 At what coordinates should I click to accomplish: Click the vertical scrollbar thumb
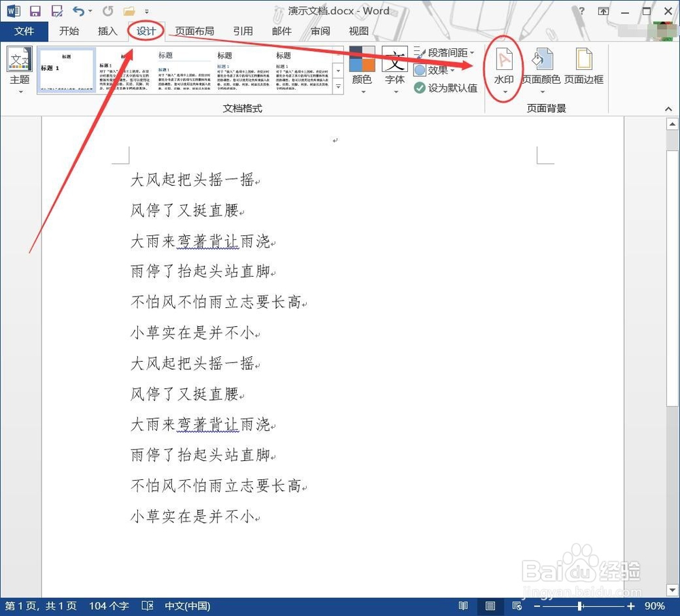(673, 277)
